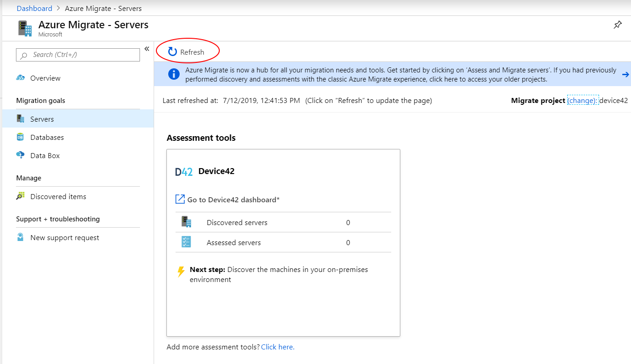Image resolution: width=631 pixels, height=364 pixels.
Task: Click the Databases icon under Migration goals
Action: pyautogui.click(x=20, y=137)
